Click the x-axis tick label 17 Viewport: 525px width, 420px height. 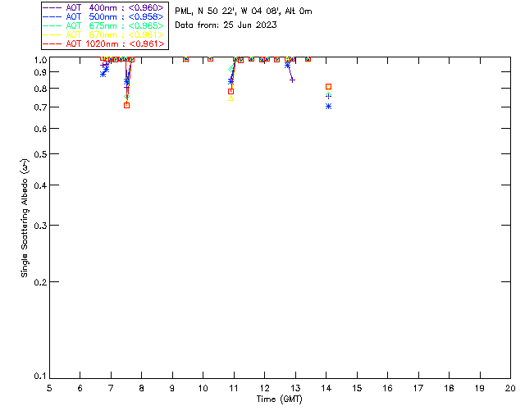click(418, 388)
